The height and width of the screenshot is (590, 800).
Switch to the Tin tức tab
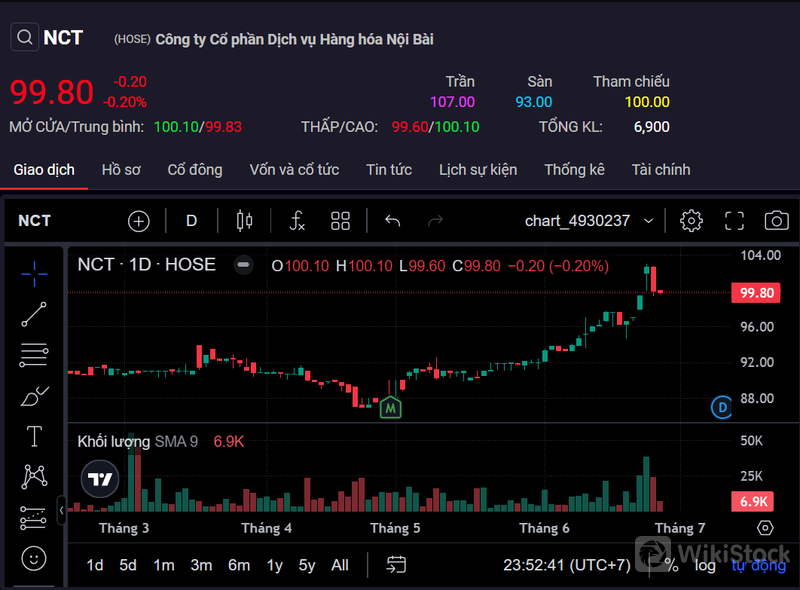389,170
